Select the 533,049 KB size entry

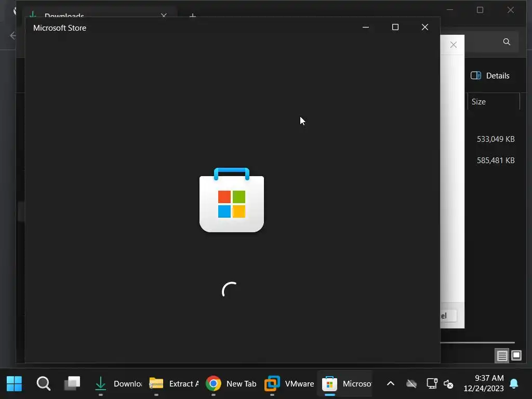(x=496, y=139)
